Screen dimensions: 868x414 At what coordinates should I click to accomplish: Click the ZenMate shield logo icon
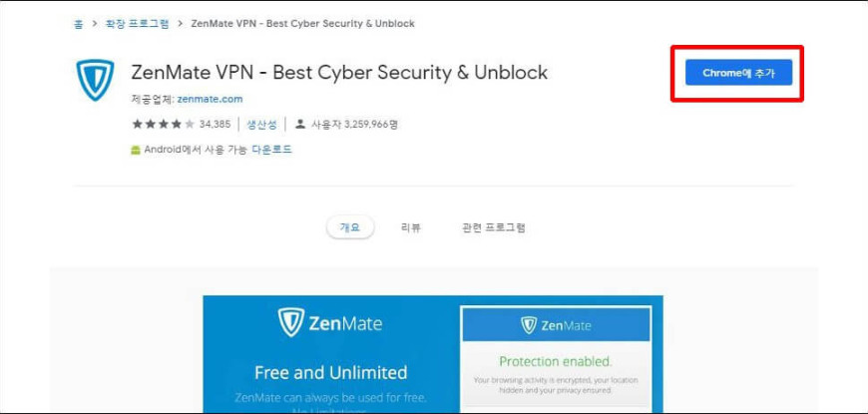click(95, 80)
